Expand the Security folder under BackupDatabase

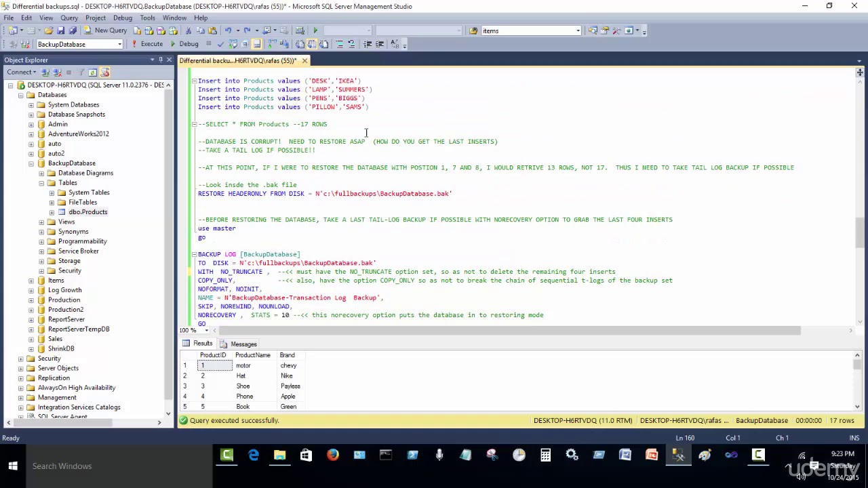pos(41,270)
